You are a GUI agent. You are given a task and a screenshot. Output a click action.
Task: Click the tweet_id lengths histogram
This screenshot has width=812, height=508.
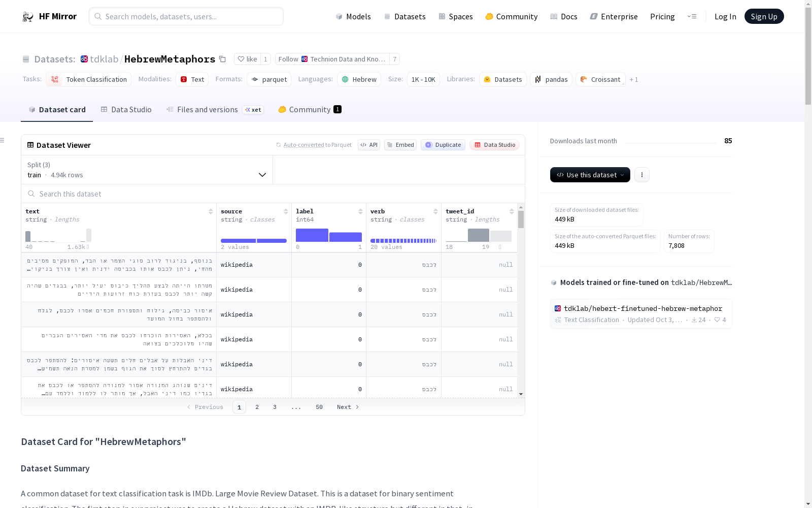[x=479, y=235]
